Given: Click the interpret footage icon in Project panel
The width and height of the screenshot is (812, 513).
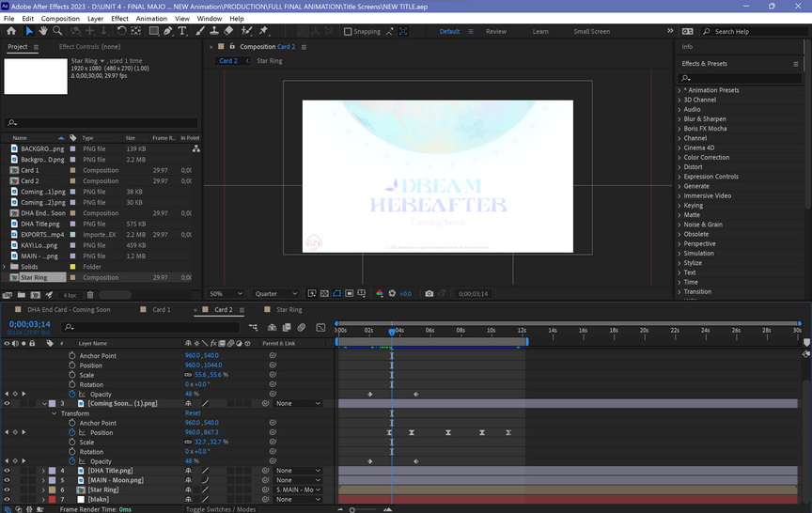Looking at the screenshot, I should coord(8,295).
